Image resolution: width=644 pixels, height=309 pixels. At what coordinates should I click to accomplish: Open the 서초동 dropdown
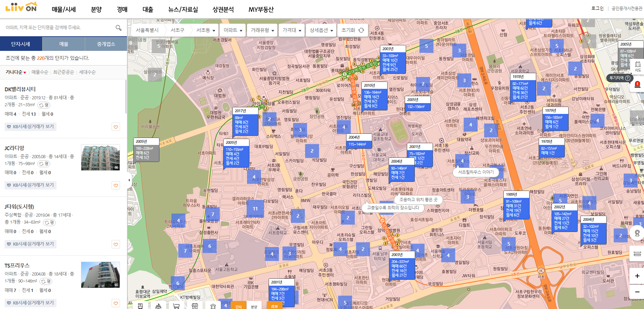click(206, 30)
